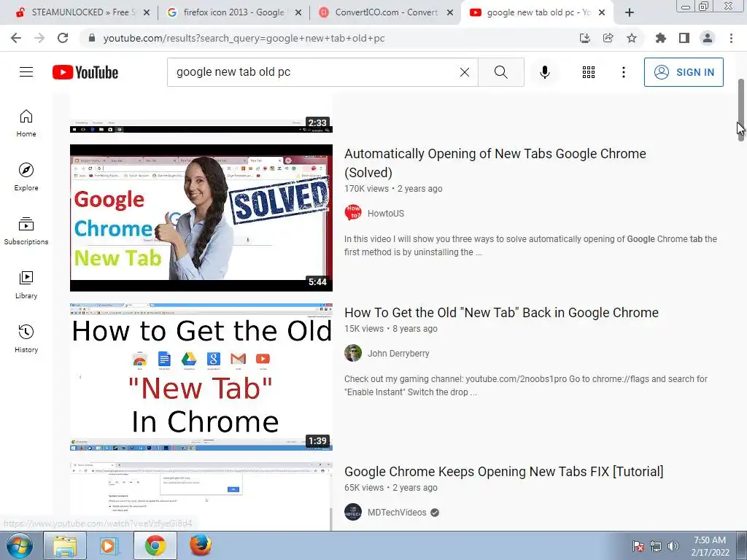The image size is (747, 560).
Task: Click the 170K views text
Action: [366, 189]
